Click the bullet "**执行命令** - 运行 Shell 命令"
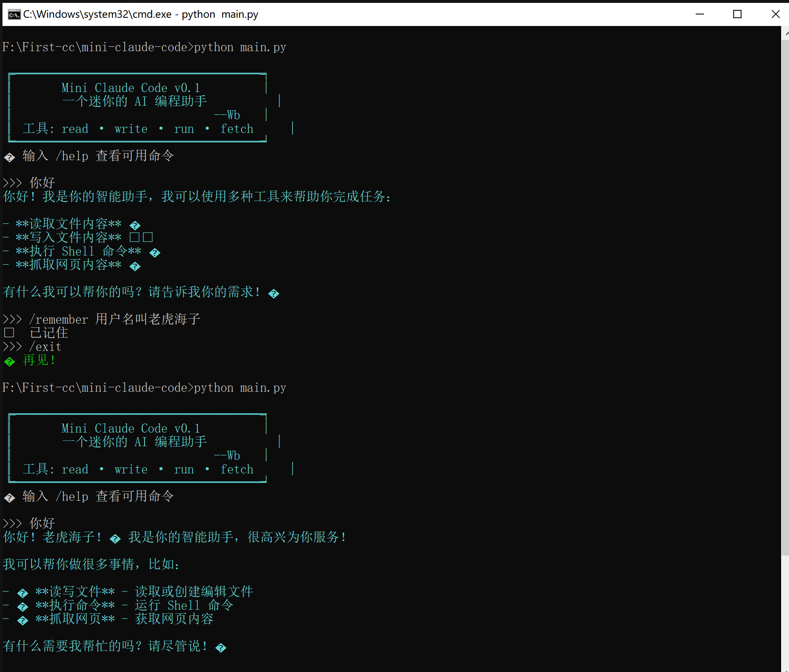This screenshot has width=789, height=672. (134, 605)
